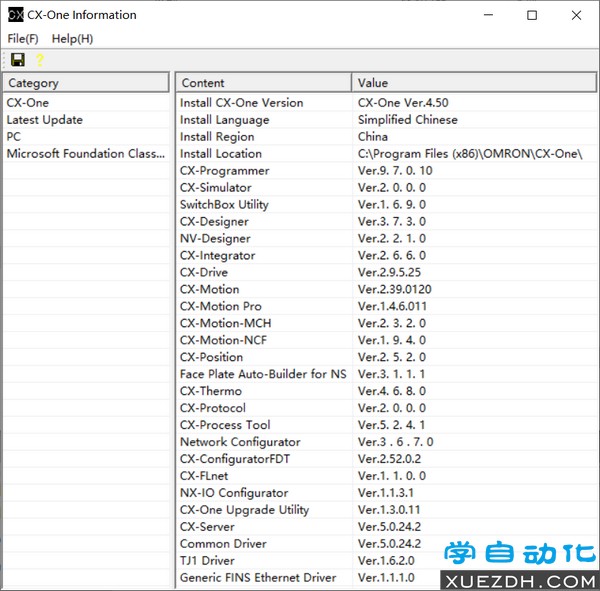Select the CX-Thermo row

click(386, 391)
